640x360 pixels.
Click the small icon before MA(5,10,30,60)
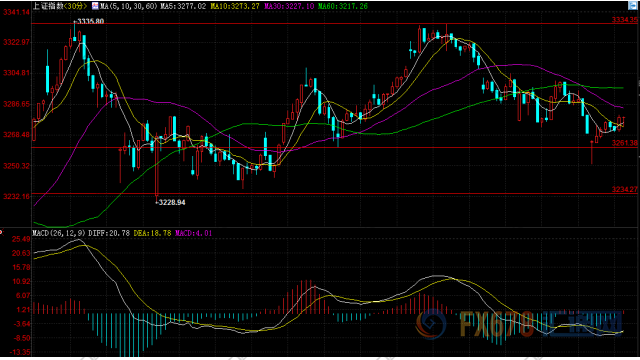[95, 6]
